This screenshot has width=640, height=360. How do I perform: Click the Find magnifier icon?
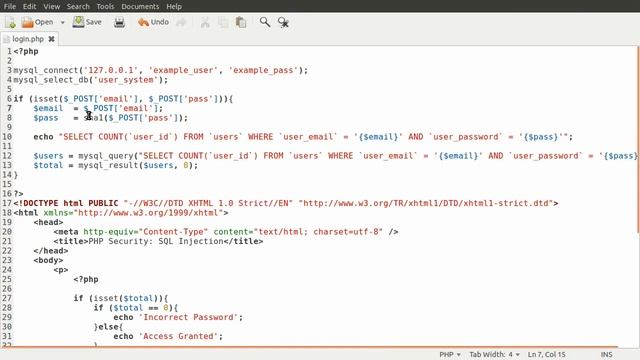(x=265, y=22)
